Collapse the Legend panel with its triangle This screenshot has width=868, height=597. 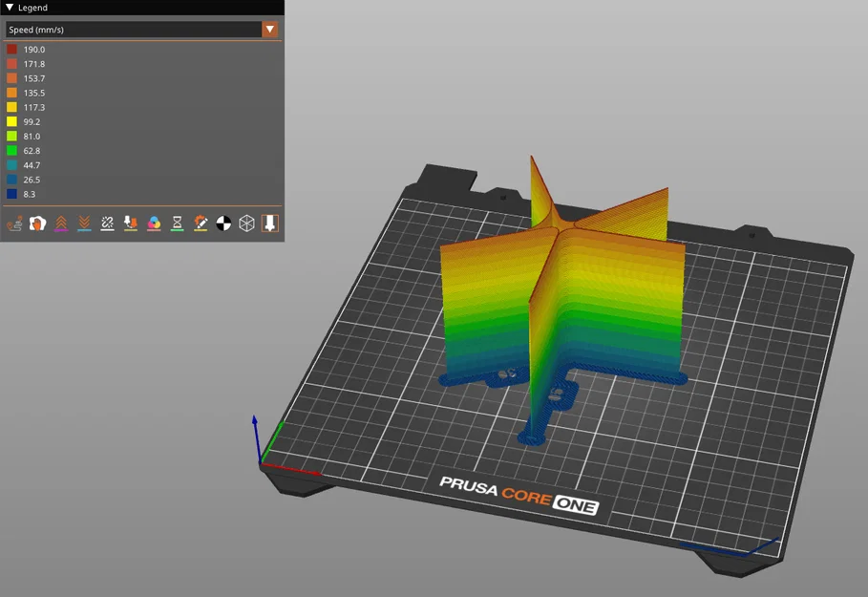click(x=10, y=8)
